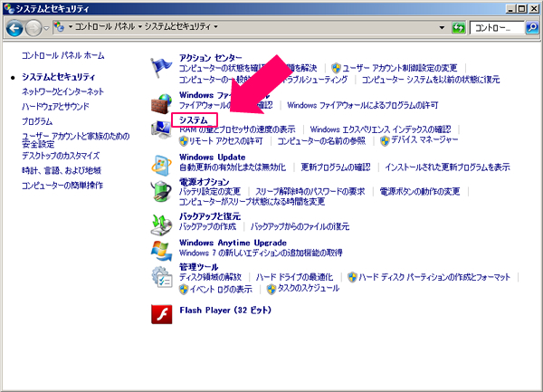
Task: Click the Power Options (電源オプション) battery icon
Action: tap(161, 191)
